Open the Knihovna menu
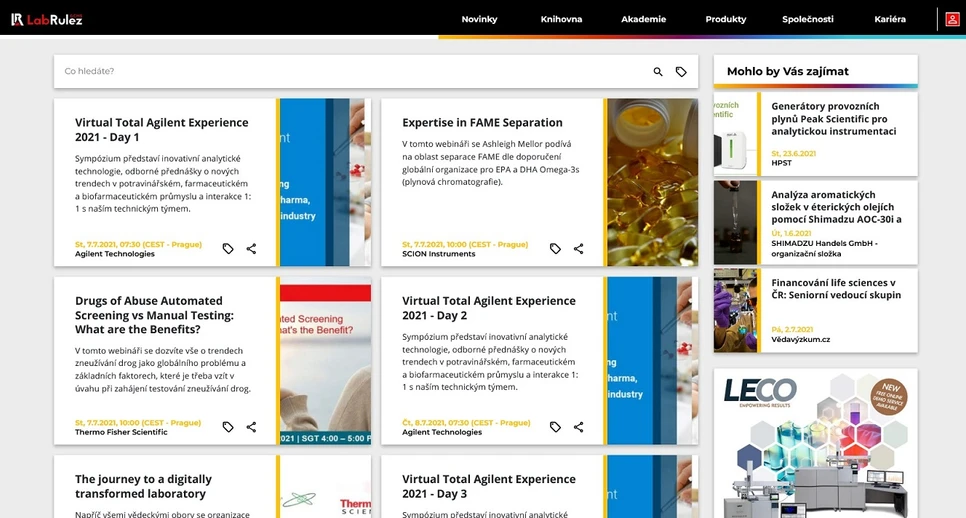 561,19
